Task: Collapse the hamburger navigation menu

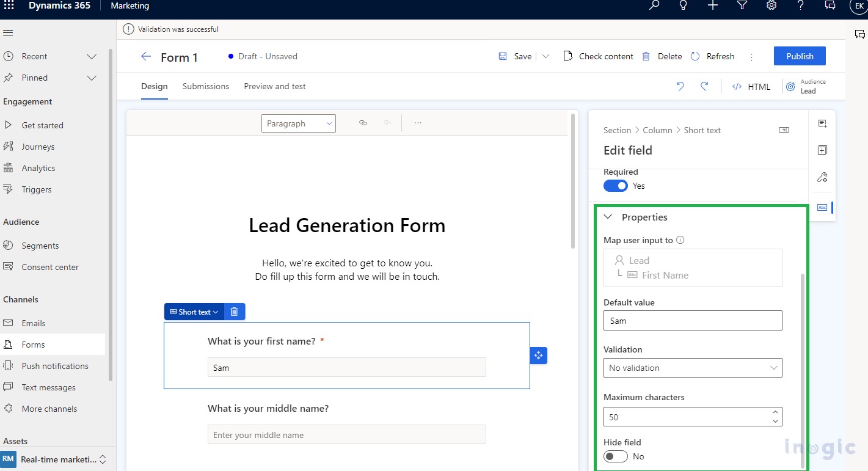Action: [8, 33]
